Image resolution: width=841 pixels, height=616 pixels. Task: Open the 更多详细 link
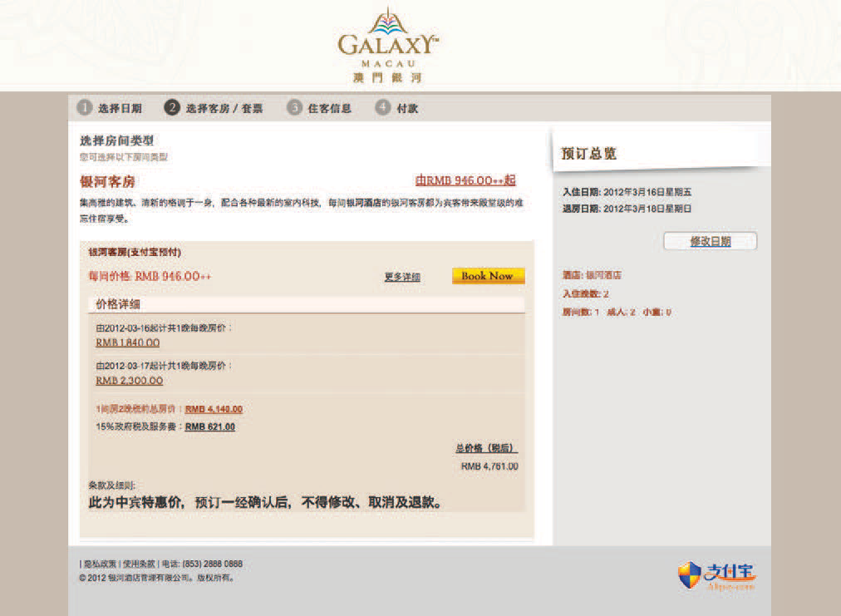(x=401, y=277)
